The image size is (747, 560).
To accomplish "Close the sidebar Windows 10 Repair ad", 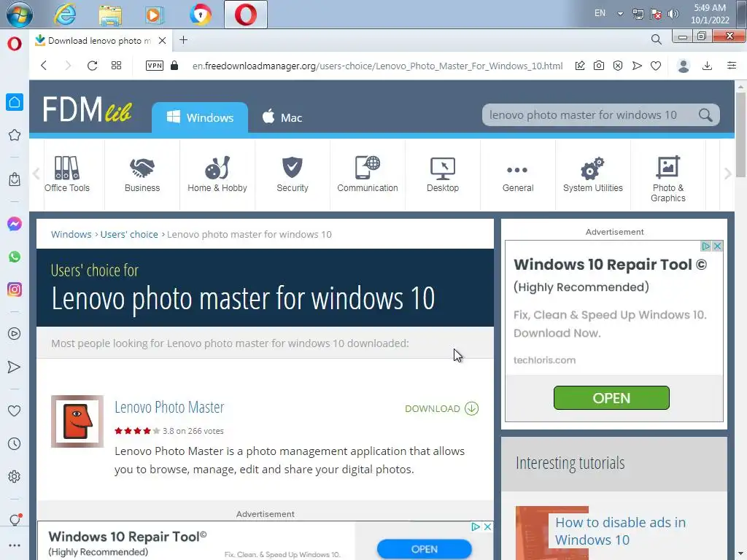I will (717, 246).
